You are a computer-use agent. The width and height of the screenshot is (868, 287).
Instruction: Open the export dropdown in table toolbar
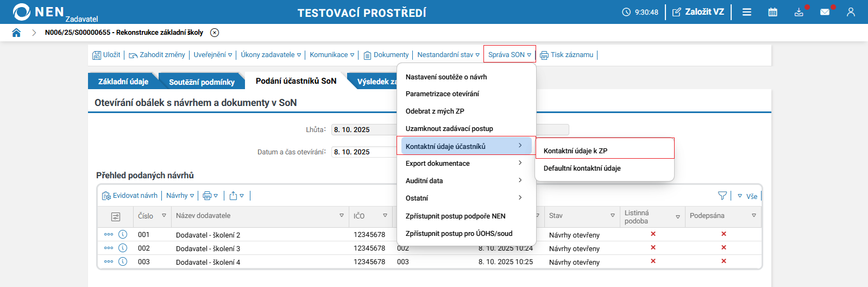[236, 196]
